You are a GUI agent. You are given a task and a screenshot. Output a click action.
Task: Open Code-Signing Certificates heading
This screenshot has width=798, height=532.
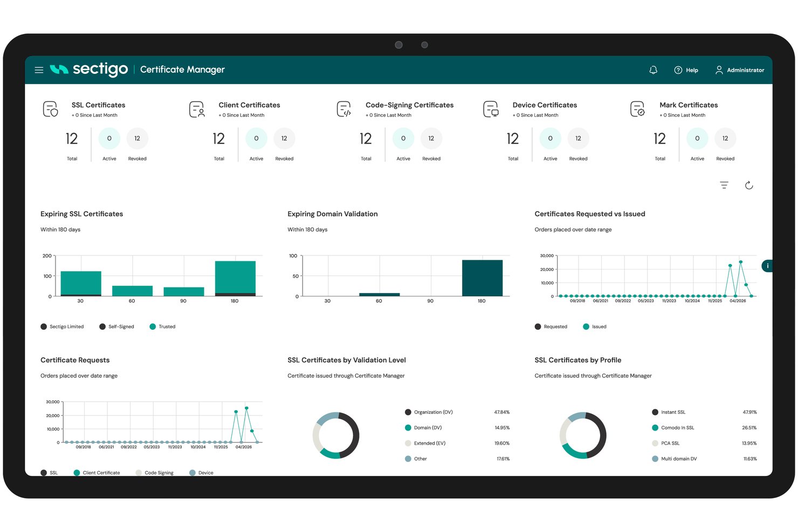tap(409, 105)
